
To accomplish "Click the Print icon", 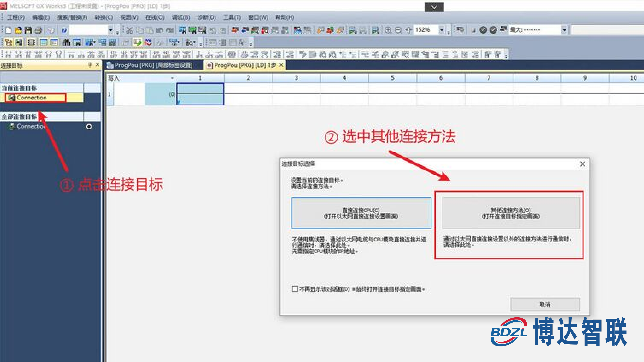I will point(38,30).
